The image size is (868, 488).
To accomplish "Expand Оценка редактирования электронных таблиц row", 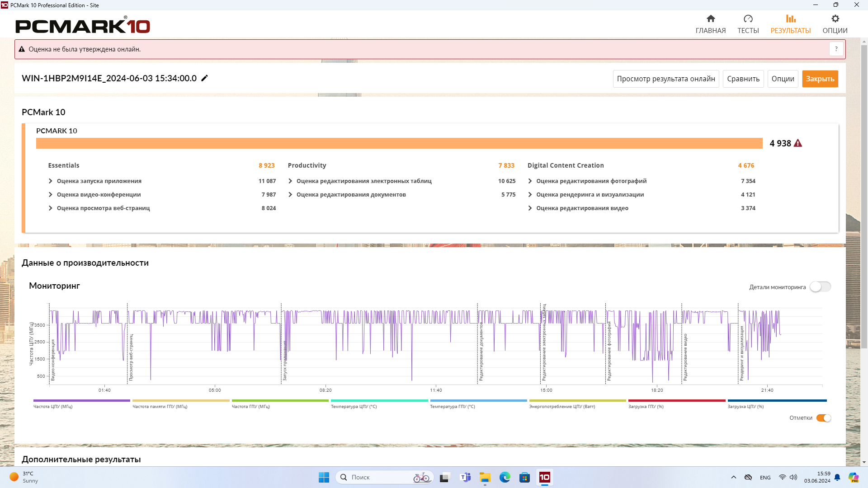I will point(290,181).
